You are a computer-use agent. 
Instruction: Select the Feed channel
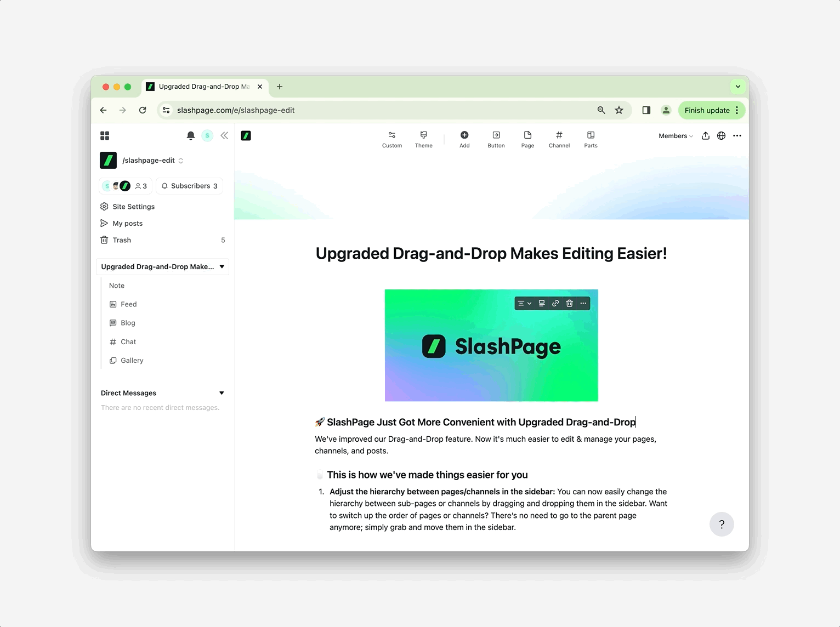123,304
